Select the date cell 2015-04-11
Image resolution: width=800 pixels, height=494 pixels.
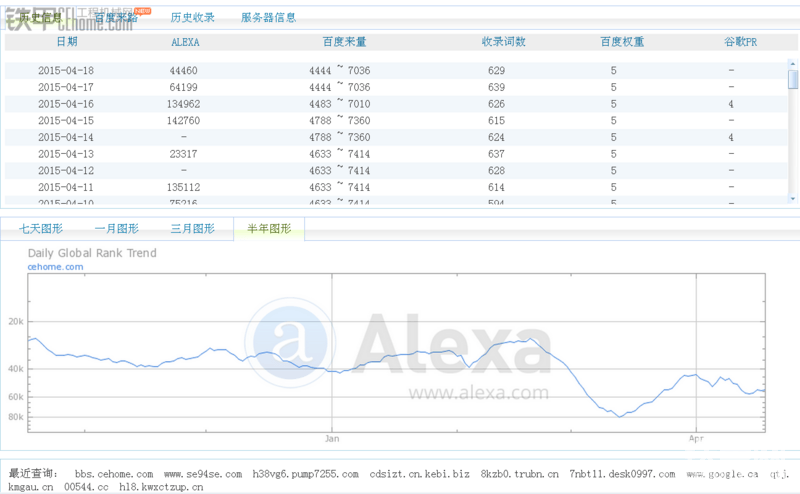(66, 187)
